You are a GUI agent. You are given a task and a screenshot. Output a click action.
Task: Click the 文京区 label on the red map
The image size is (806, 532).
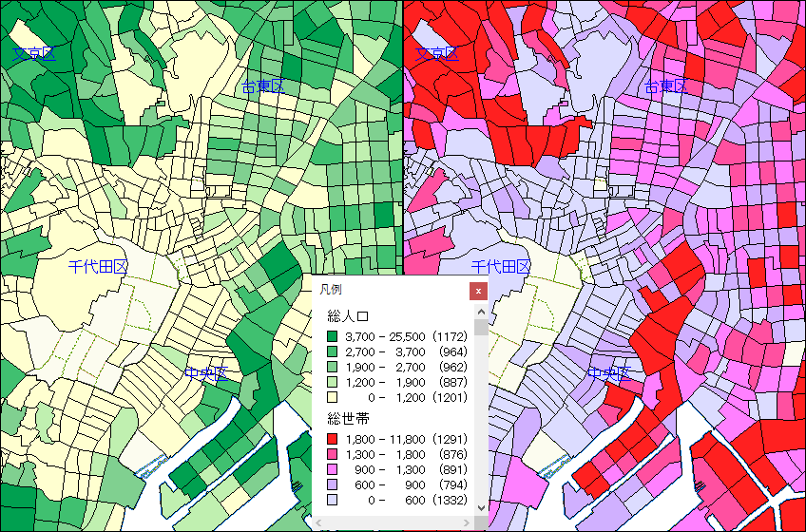click(437, 54)
